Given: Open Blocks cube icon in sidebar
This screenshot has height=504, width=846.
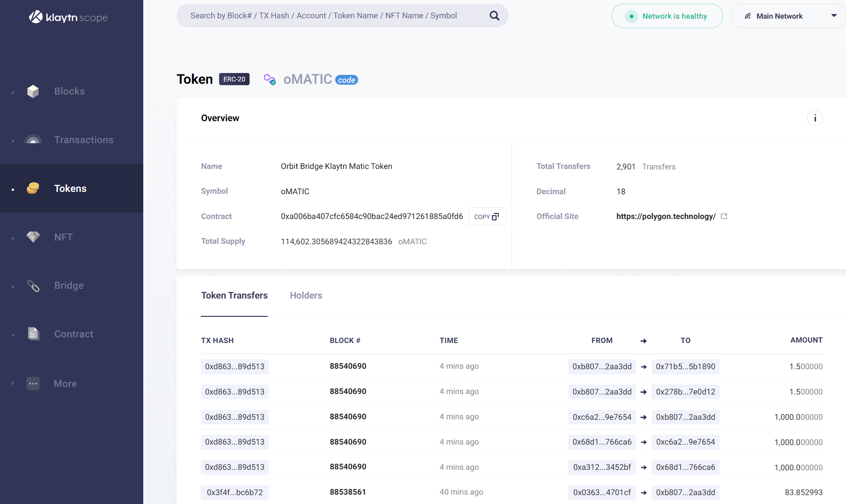Looking at the screenshot, I should tap(33, 91).
